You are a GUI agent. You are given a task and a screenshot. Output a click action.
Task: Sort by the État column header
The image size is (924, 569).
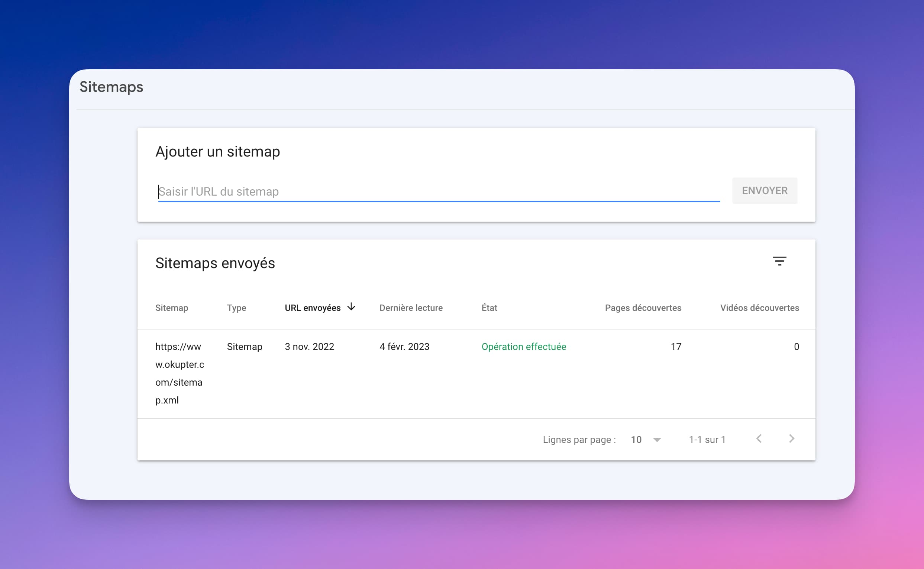click(489, 308)
